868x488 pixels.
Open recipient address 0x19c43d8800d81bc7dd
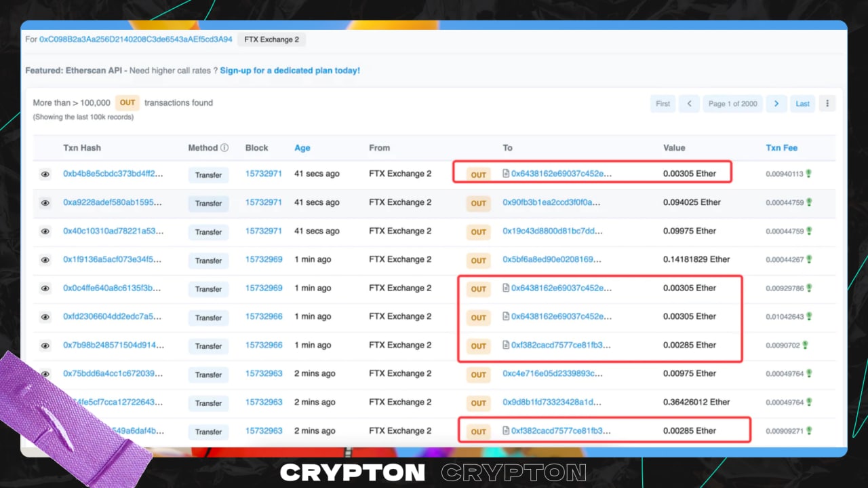click(x=553, y=231)
